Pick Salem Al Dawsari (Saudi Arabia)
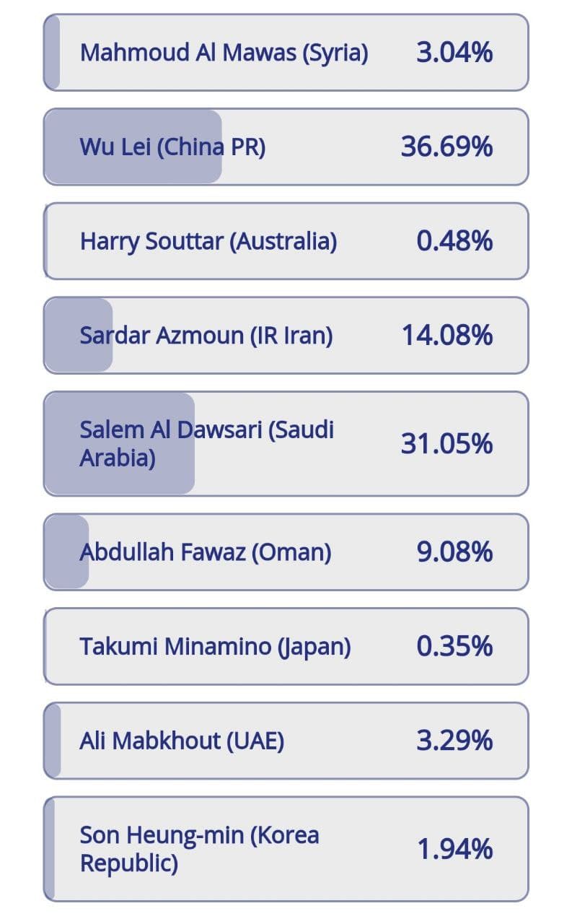This screenshot has width=572, height=924. tap(286, 444)
